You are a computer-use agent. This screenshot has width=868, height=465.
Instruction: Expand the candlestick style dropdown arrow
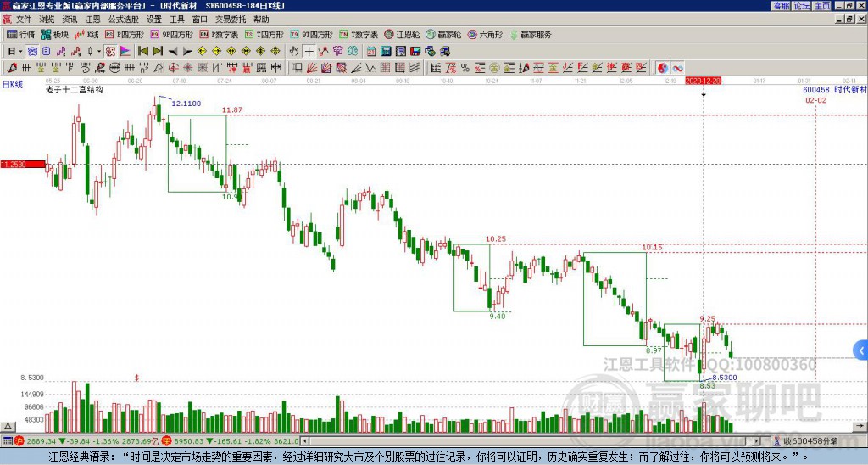[x=99, y=51]
